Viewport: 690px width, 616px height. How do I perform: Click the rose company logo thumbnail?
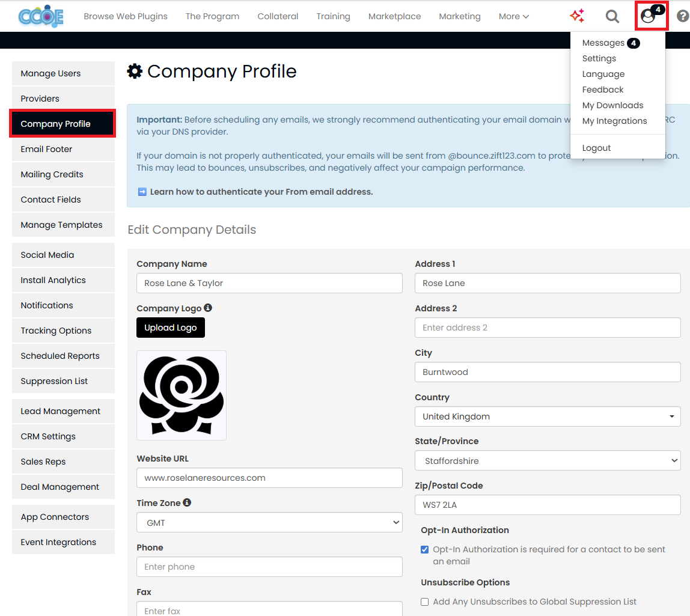(x=182, y=395)
